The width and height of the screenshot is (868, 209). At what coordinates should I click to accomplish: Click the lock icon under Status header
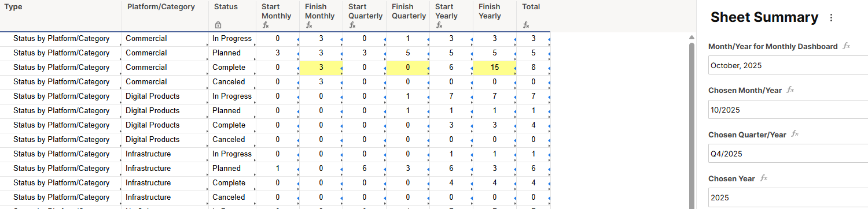click(x=218, y=25)
